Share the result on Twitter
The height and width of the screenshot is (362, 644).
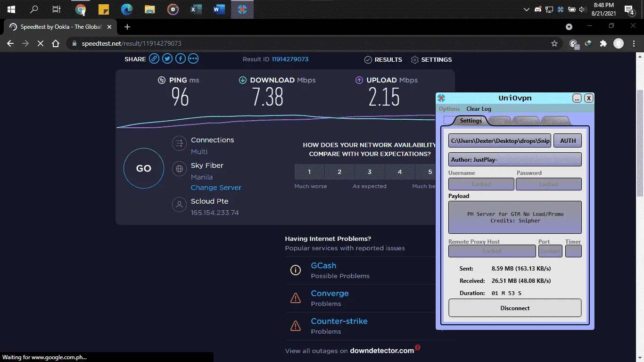tap(167, 59)
